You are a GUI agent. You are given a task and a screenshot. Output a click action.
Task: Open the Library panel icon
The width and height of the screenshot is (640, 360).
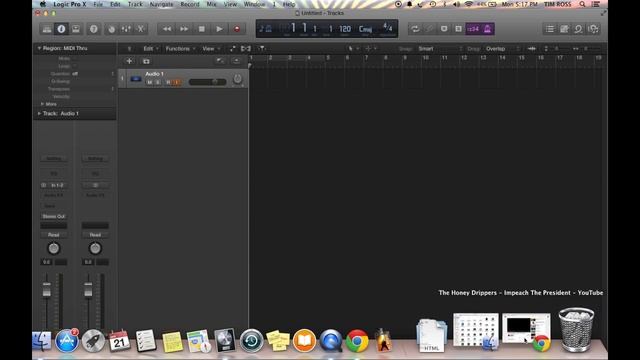47,29
